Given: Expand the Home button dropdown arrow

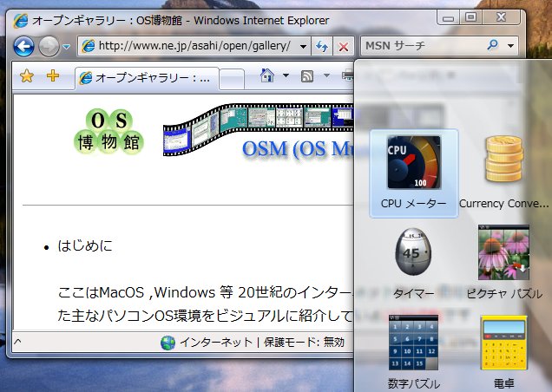Looking at the screenshot, I should point(286,75).
